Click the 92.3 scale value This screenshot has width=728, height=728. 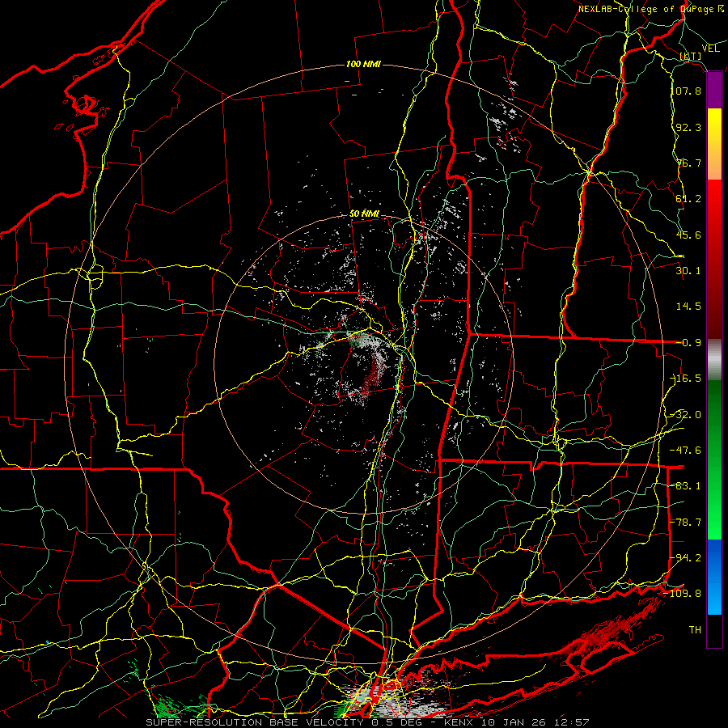(688, 127)
